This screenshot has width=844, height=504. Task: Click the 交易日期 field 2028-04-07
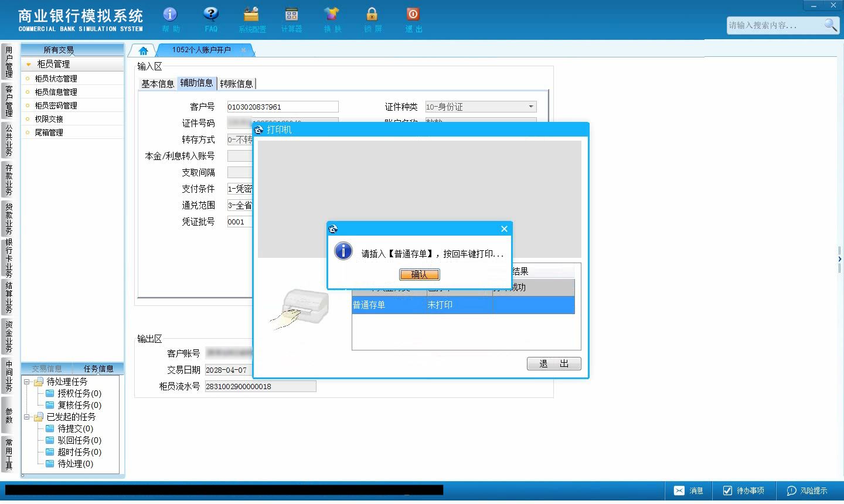(x=228, y=370)
